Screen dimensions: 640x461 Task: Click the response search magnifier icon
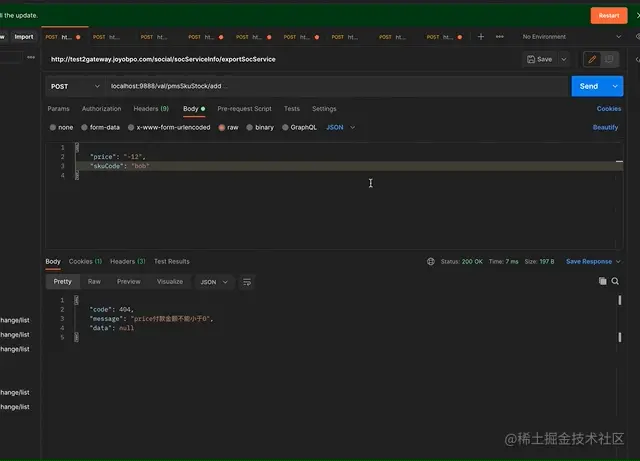point(615,281)
